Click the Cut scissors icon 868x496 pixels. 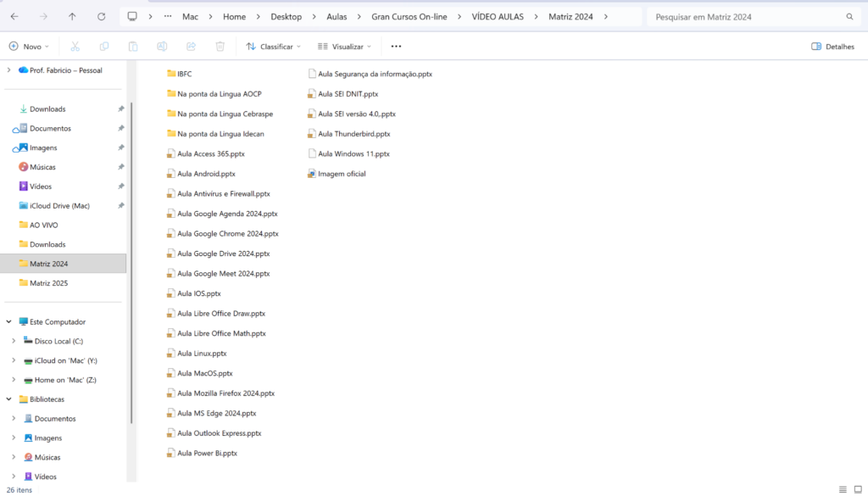point(75,47)
